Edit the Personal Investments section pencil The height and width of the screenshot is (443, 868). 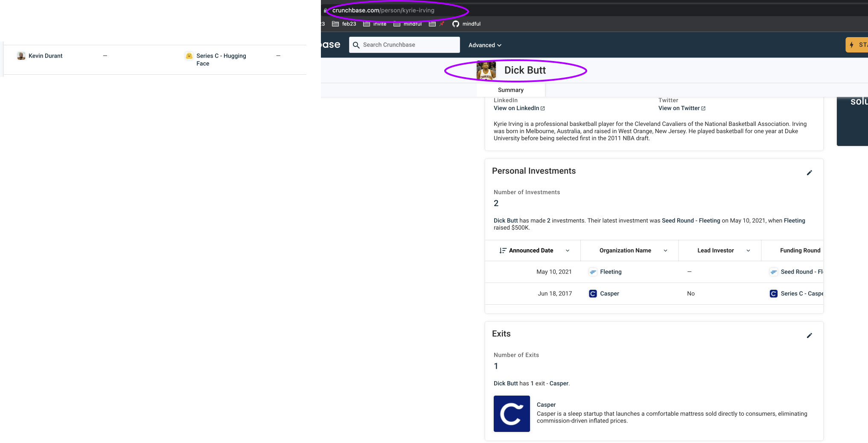[809, 173]
